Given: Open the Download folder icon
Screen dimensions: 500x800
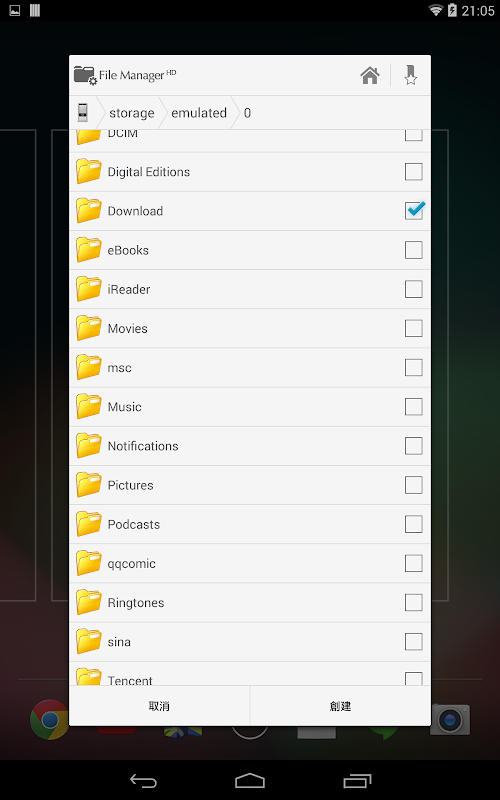Looking at the screenshot, I should click(89, 211).
